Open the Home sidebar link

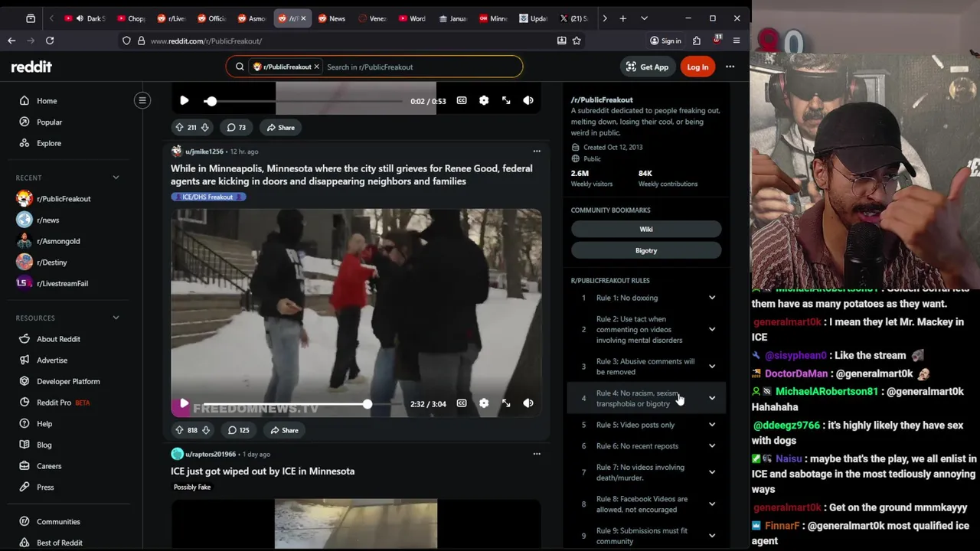tap(47, 101)
